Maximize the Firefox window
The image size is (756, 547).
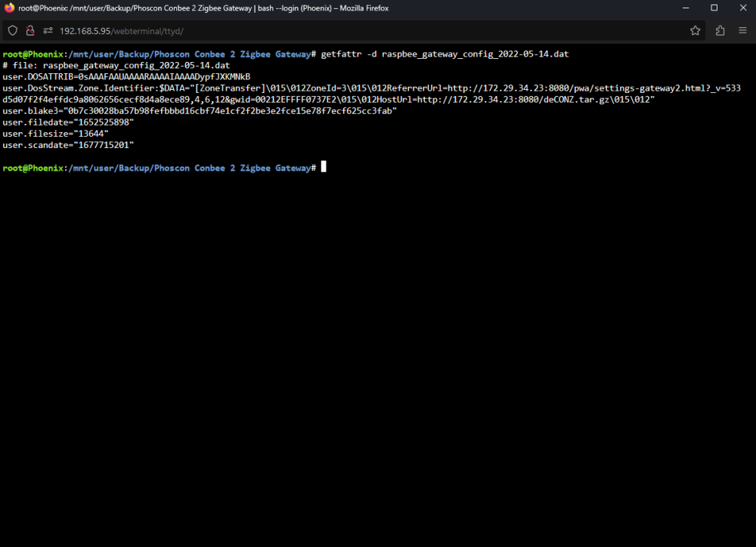(714, 8)
